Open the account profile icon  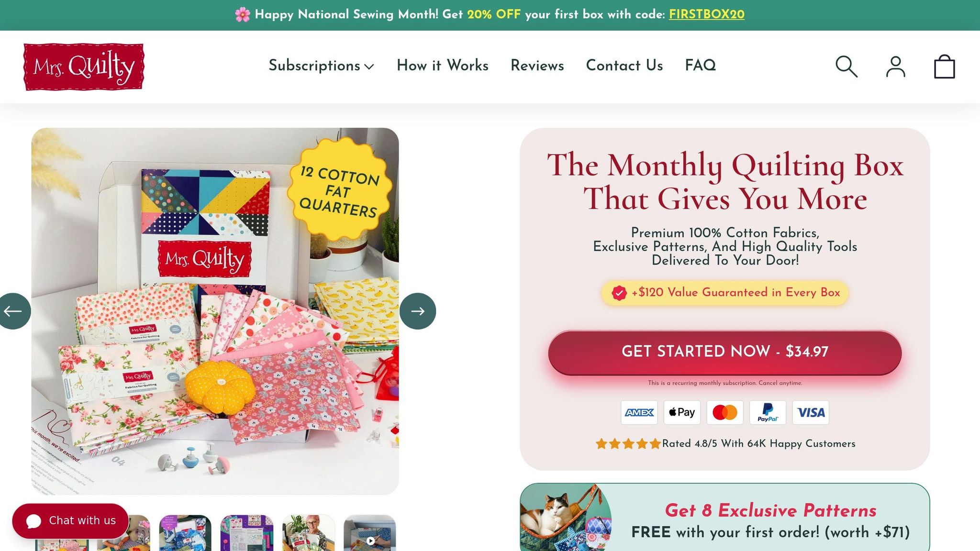point(895,66)
